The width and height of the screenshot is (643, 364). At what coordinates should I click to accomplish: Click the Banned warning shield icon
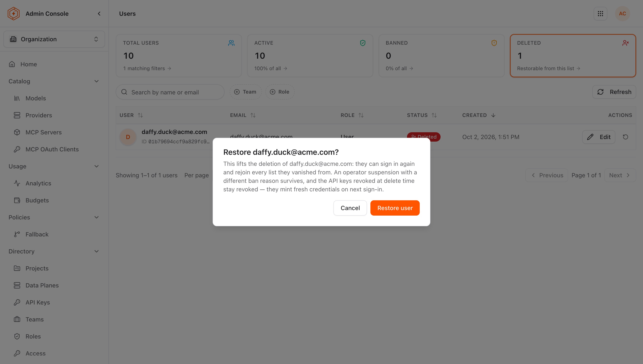pos(494,43)
